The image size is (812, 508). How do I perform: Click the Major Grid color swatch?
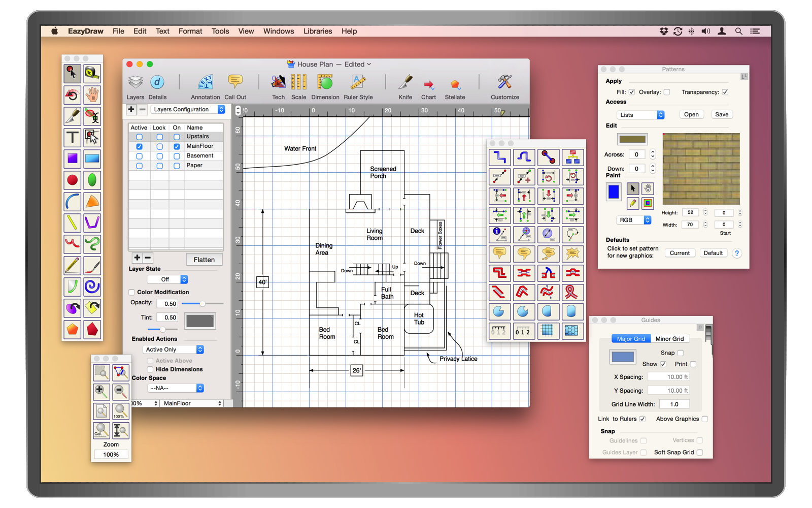[x=623, y=357]
